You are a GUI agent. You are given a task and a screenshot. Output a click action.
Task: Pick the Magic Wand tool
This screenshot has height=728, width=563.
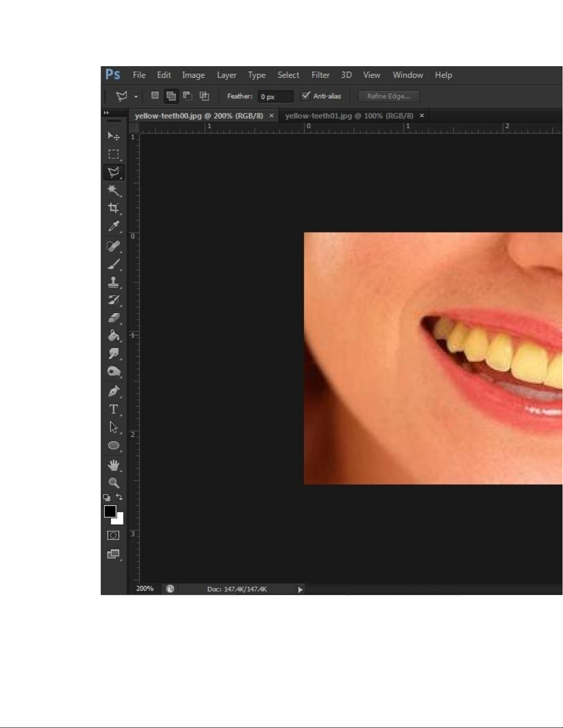pos(114,190)
